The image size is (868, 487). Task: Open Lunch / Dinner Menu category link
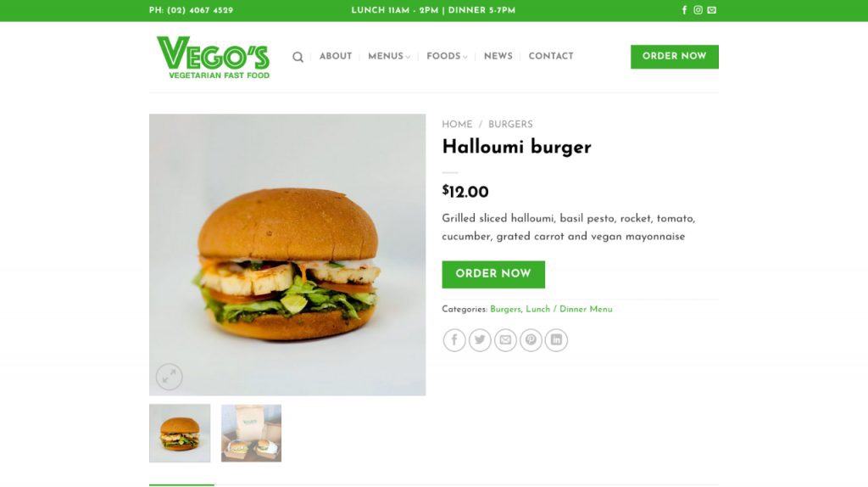click(569, 309)
